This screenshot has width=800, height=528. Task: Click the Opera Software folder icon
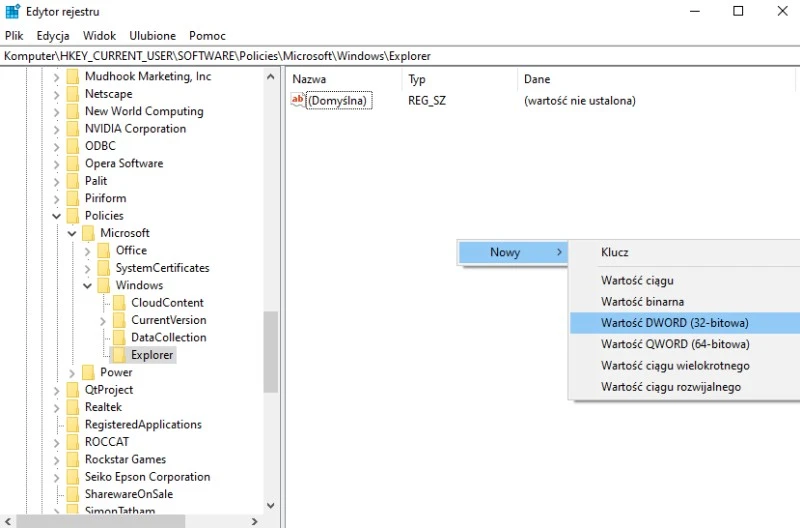pos(72,164)
